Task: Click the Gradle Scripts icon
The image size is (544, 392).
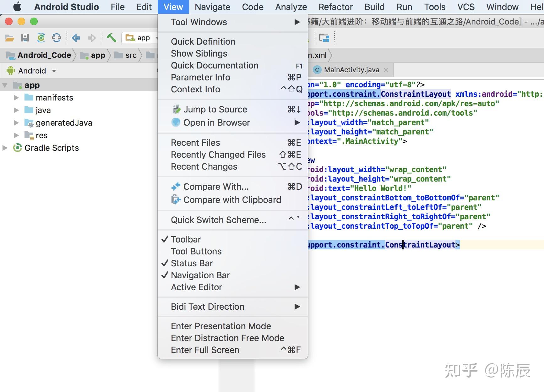Action: 18,148
